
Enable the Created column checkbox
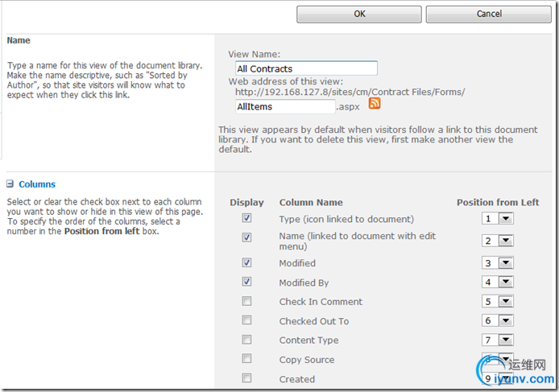pos(246,378)
